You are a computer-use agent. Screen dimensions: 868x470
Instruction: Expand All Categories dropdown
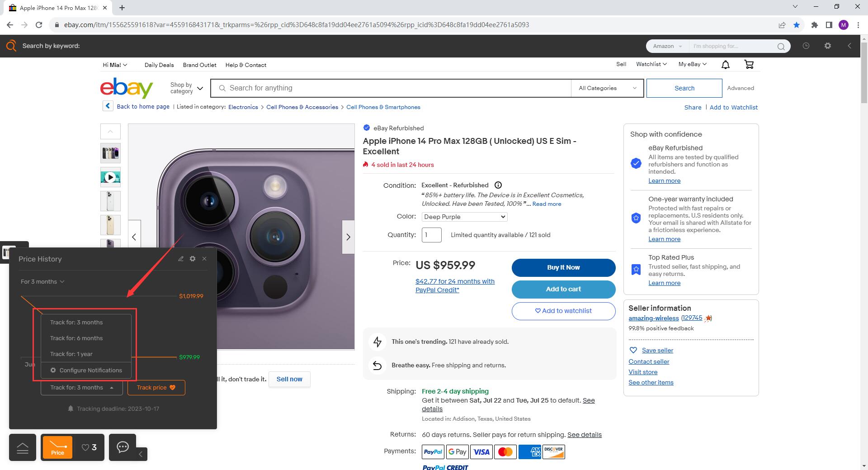608,88
